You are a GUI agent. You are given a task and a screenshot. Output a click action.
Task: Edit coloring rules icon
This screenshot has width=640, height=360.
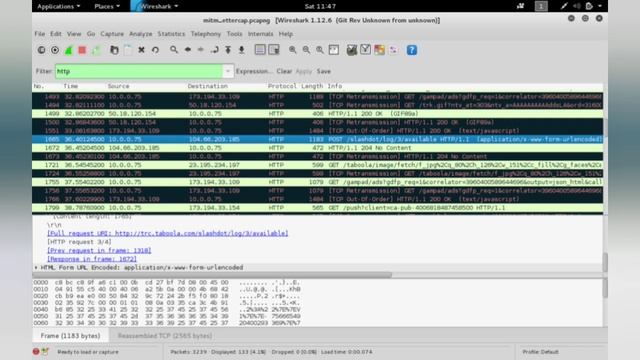379,50
